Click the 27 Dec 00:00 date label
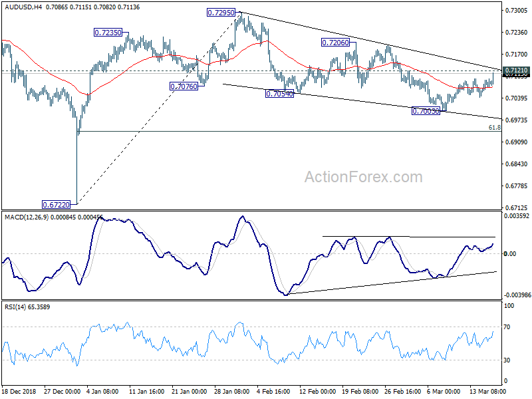This screenshot has width=532, height=399. (x=62, y=391)
